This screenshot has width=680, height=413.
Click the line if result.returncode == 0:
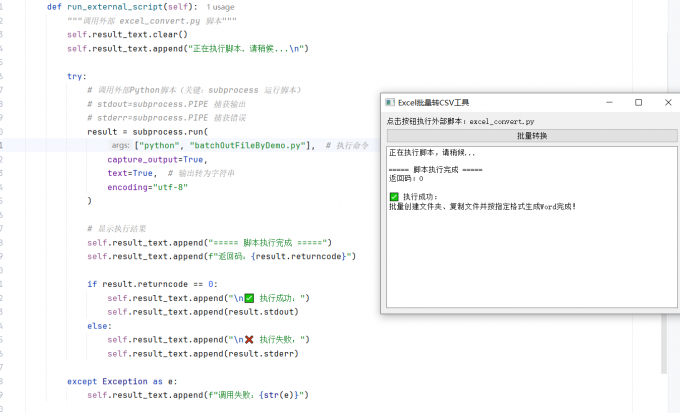pyautogui.click(x=152, y=284)
